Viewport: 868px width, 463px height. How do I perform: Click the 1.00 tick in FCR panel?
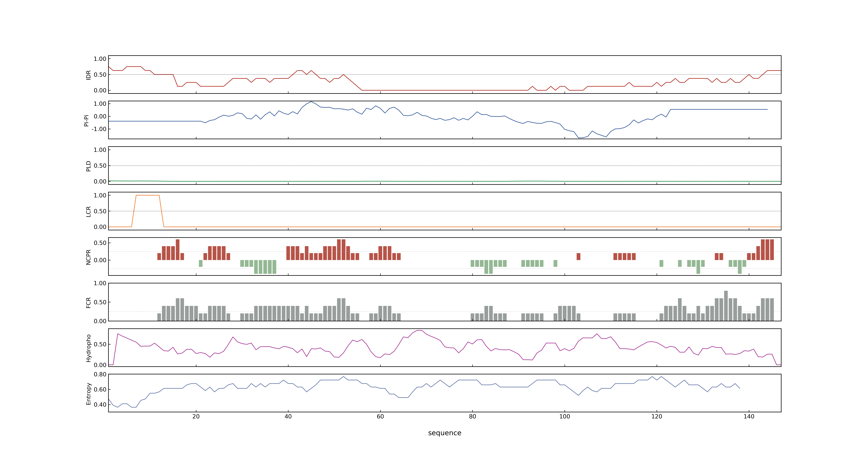pyautogui.click(x=100, y=283)
